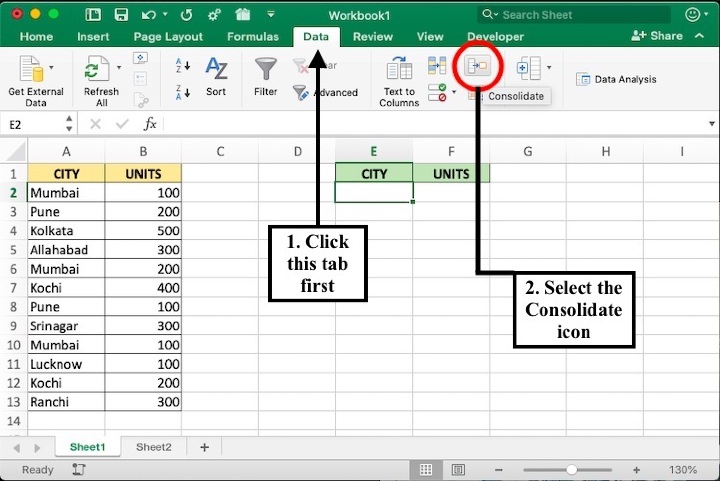Open the Insert tab
Screen dimensions: 720x481
(93, 36)
